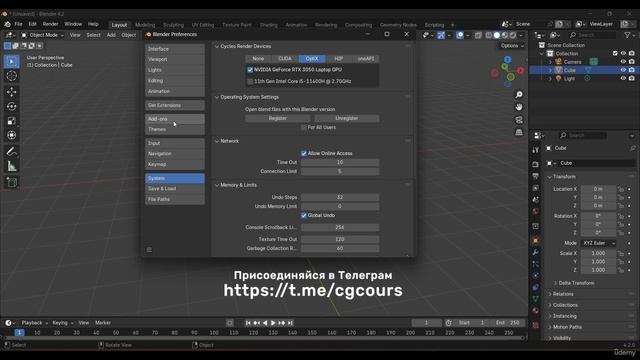Open the Object properties tab icon
The width and height of the screenshot is (640, 360).
tap(536, 240)
